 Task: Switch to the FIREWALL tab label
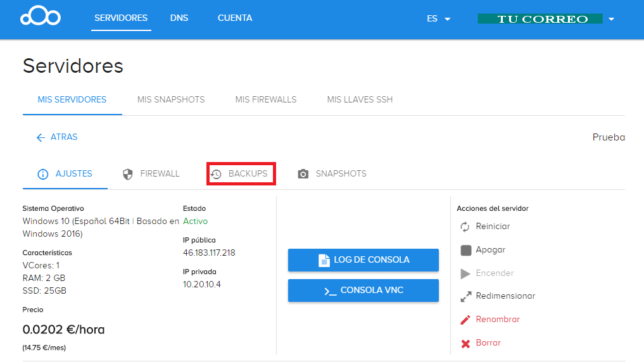(160, 173)
